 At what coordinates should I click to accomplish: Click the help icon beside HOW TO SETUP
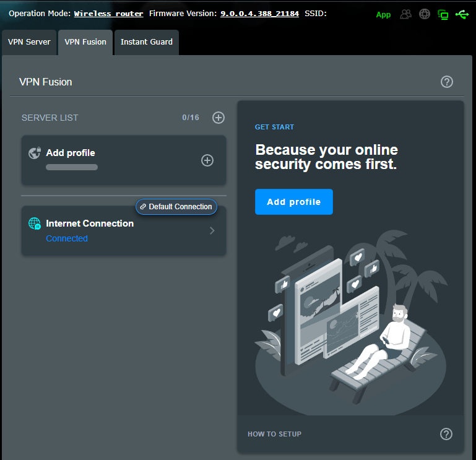(446, 434)
